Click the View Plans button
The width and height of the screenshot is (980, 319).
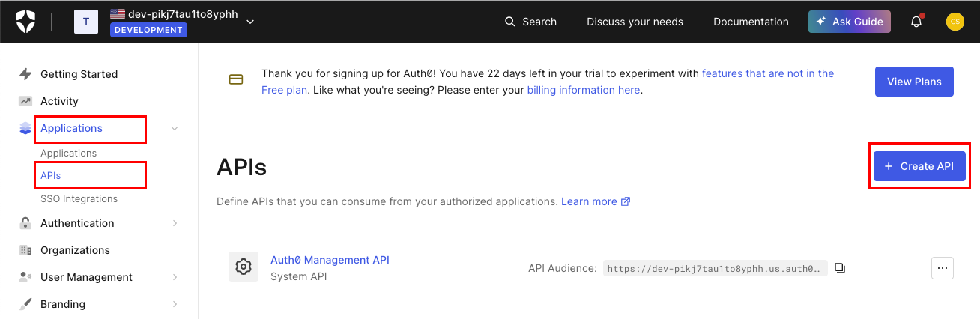point(913,82)
